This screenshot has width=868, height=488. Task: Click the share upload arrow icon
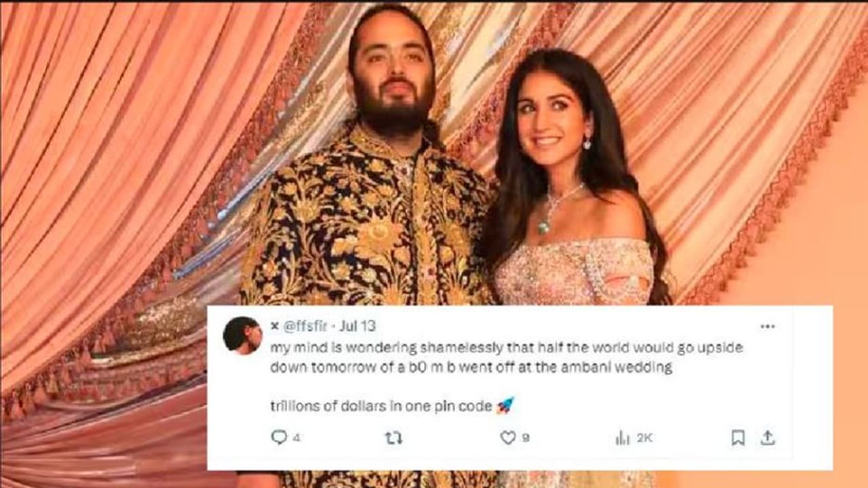point(767,438)
